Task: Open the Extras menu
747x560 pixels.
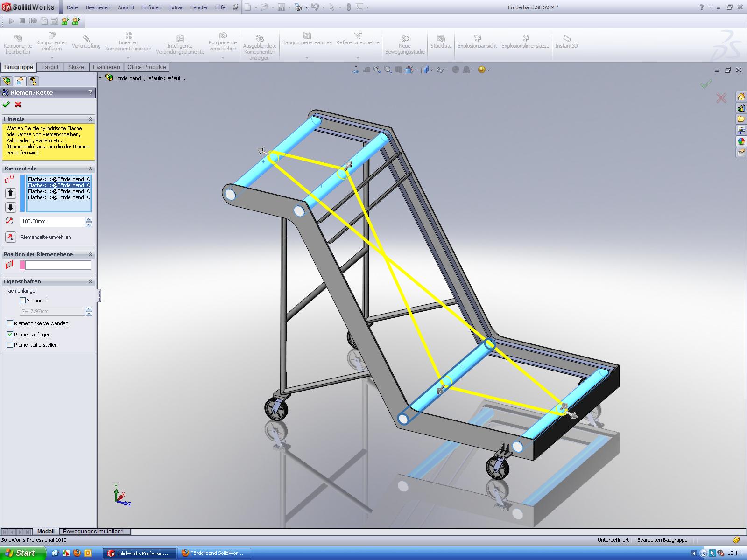Action: click(176, 7)
